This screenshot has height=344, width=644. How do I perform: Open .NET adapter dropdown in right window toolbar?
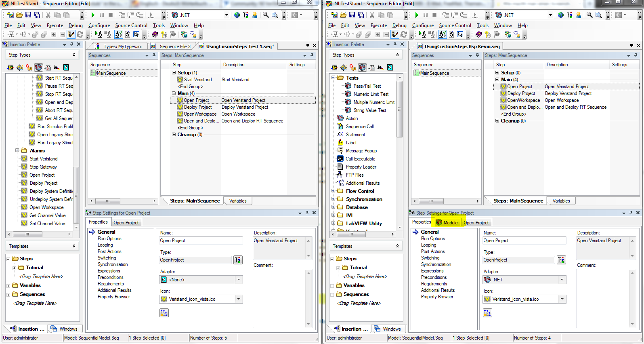point(550,15)
